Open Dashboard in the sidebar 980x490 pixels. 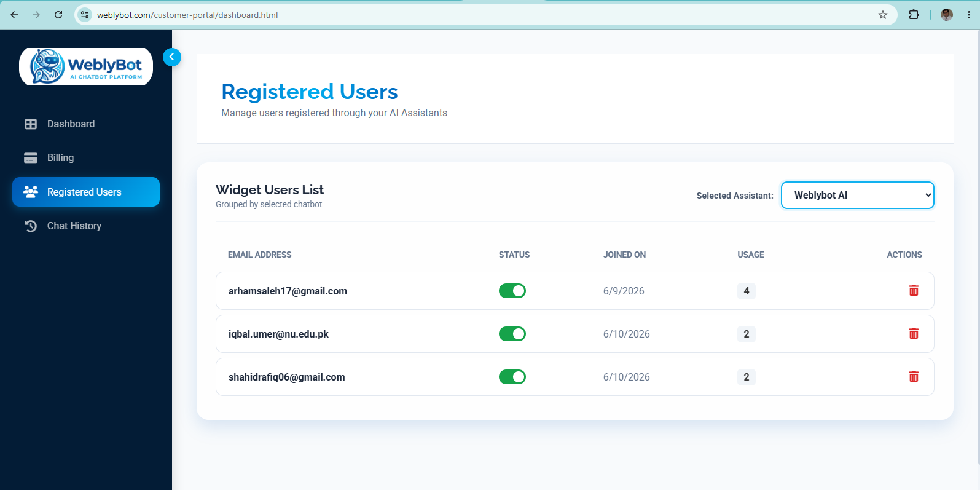coord(86,124)
